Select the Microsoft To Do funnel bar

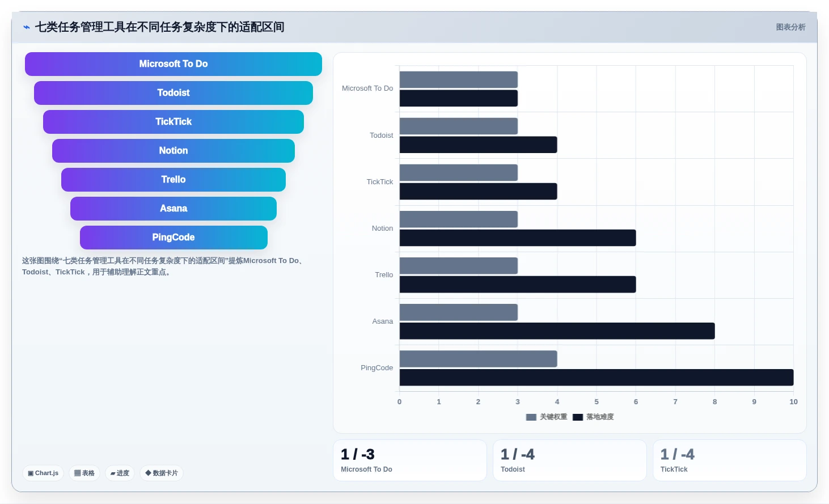174,64
